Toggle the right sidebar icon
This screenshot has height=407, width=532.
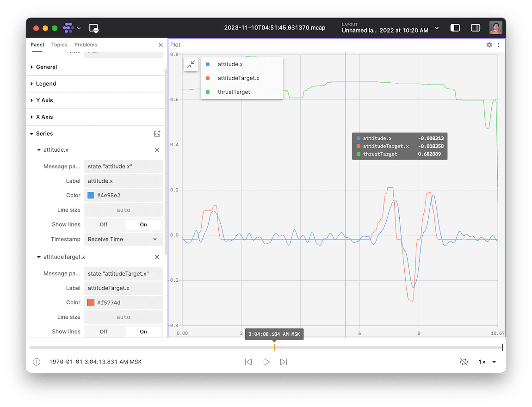(x=475, y=28)
